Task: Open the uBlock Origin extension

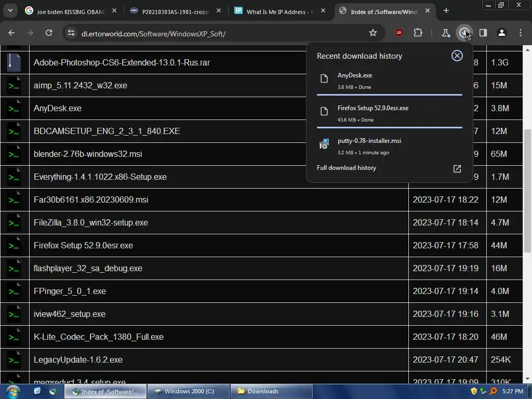Action: (x=398, y=33)
